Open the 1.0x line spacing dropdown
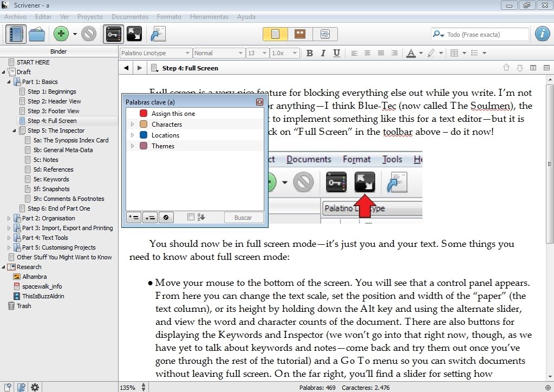 click(x=284, y=53)
